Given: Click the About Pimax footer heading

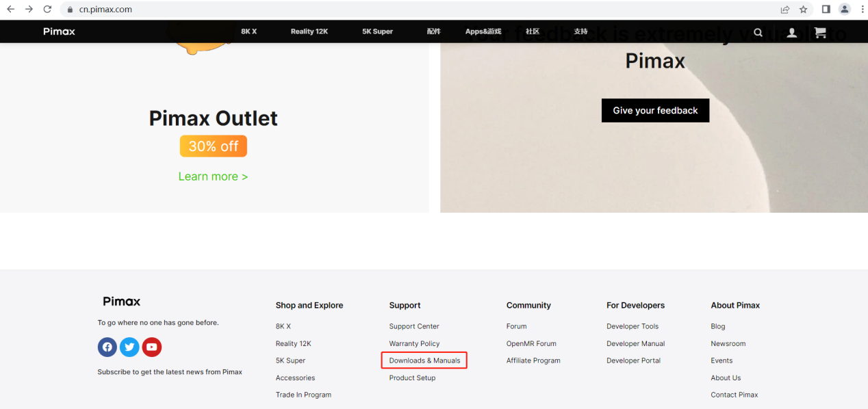Looking at the screenshot, I should (x=736, y=305).
